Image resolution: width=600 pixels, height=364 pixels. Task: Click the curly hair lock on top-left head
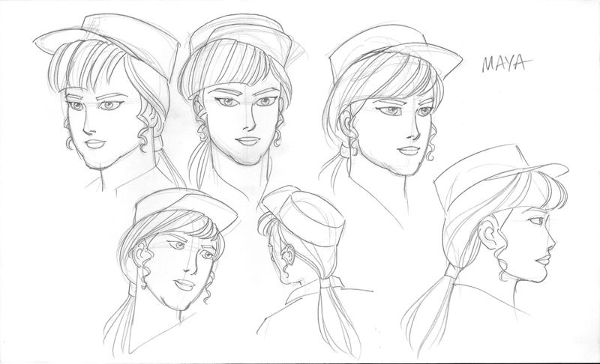[74, 140]
